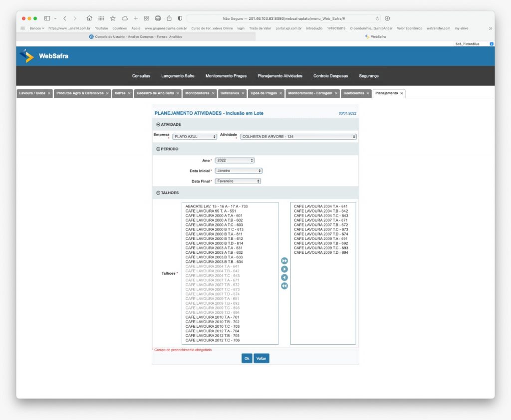Click the WebSafra logo icon
This screenshot has height=420, width=511.
coord(27,56)
